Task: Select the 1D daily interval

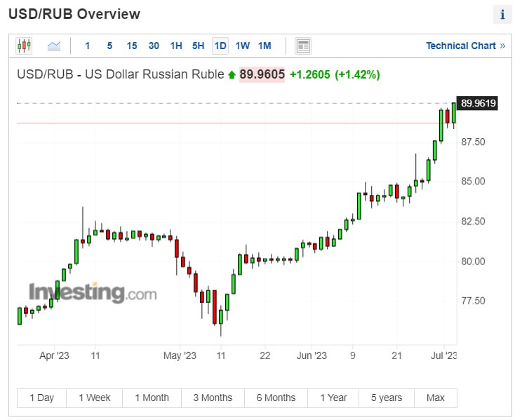Action: (220, 46)
